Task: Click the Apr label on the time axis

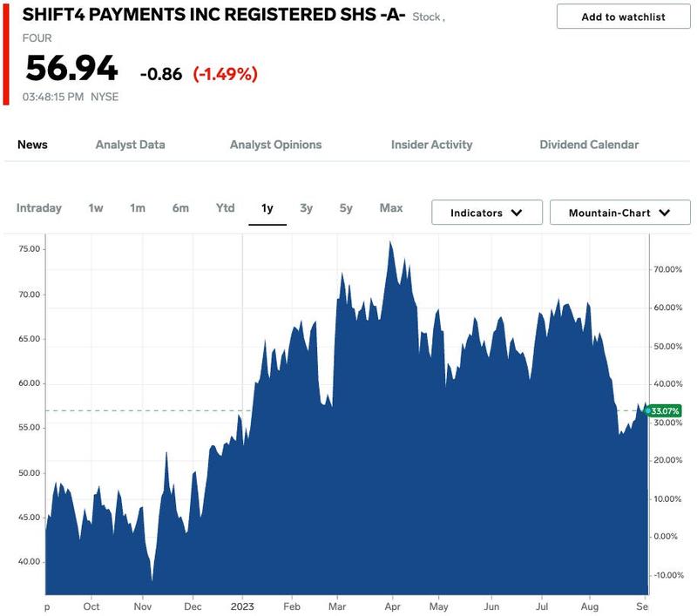Action: click(393, 606)
